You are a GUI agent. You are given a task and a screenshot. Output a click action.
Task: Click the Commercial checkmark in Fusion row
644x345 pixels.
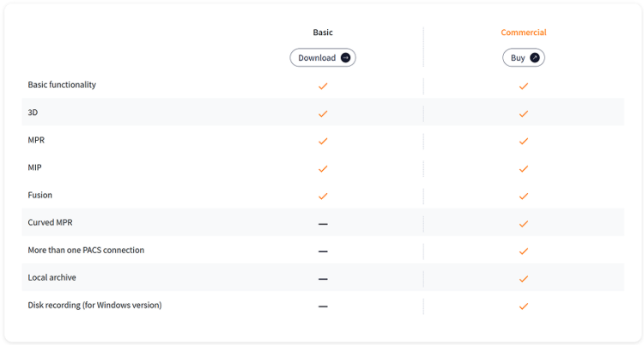524,197
